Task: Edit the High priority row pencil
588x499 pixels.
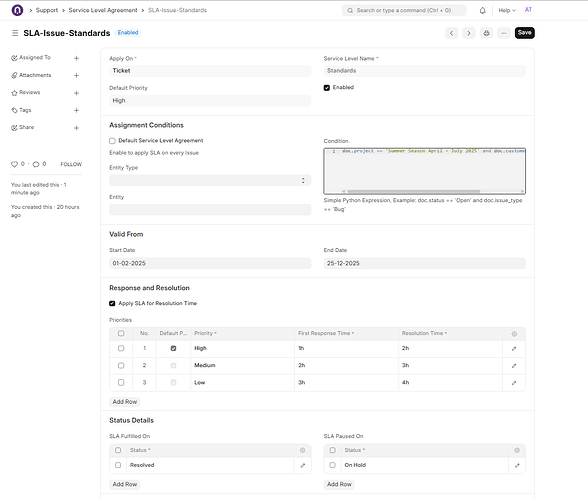Action: click(x=514, y=349)
